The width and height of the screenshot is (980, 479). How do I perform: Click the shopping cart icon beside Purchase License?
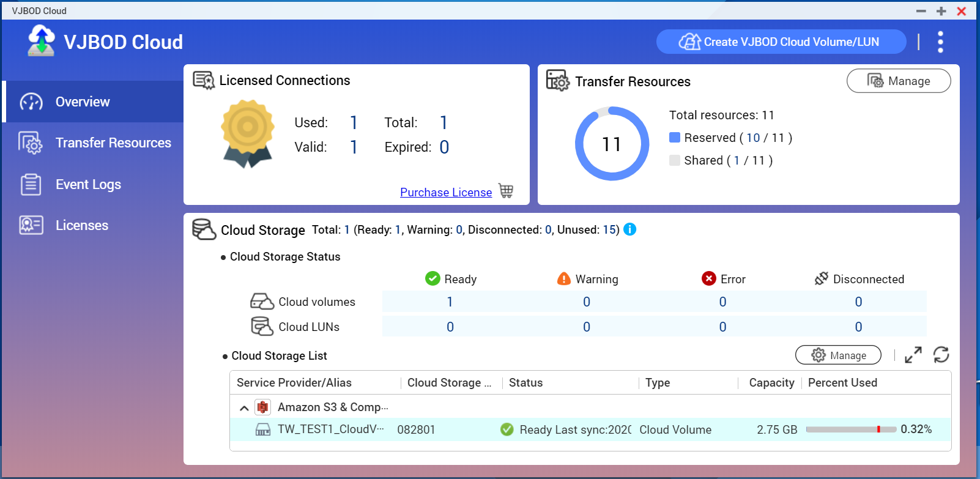click(506, 191)
